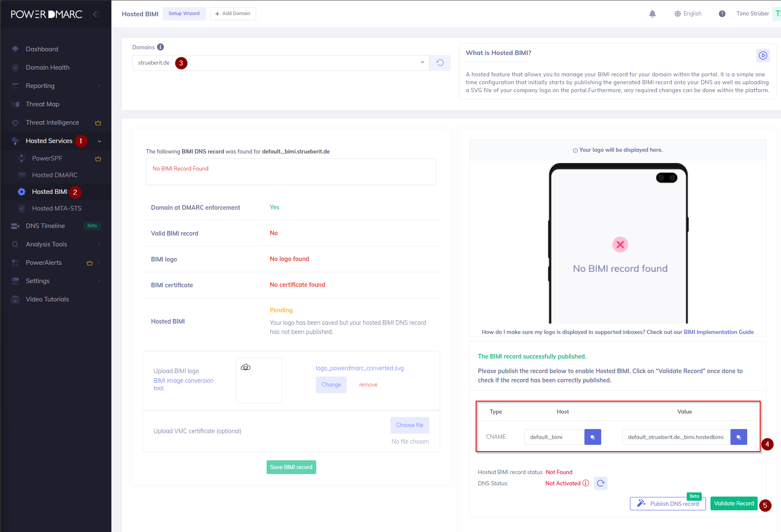The image size is (781, 532).
Task: Expand the Reporting submenu
Action: click(99, 86)
